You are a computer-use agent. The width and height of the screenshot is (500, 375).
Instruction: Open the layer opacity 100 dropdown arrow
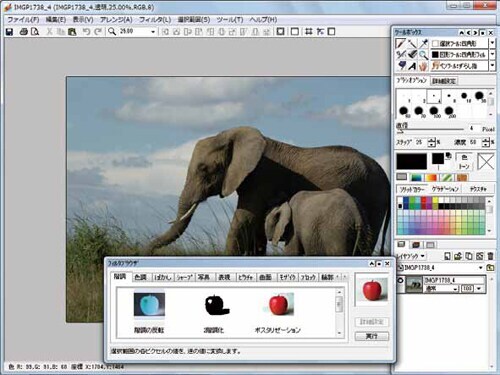click(x=479, y=289)
